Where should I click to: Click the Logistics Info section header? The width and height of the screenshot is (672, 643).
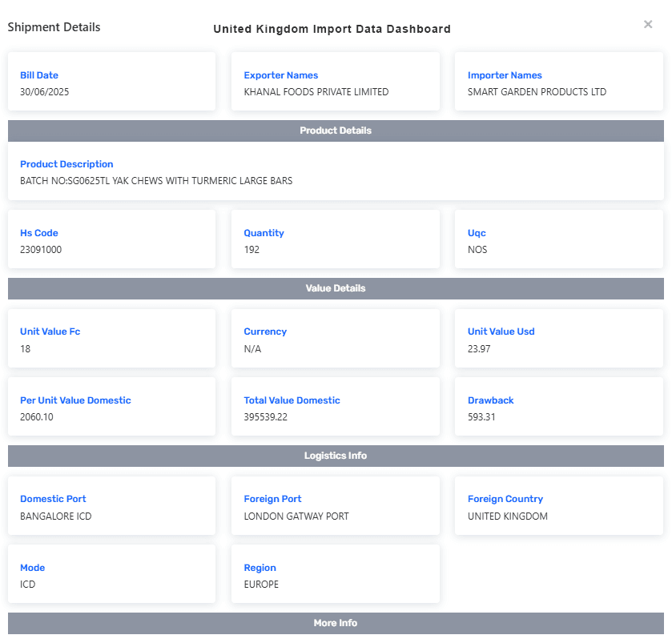pos(336,456)
